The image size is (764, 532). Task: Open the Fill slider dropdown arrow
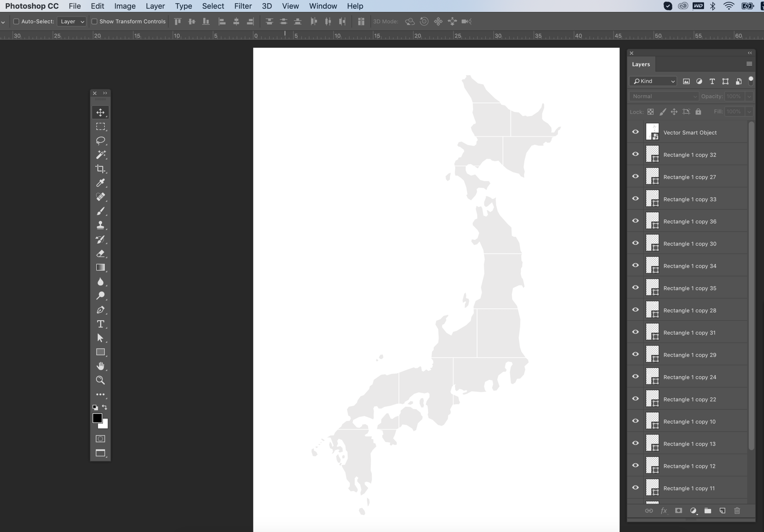tap(749, 112)
